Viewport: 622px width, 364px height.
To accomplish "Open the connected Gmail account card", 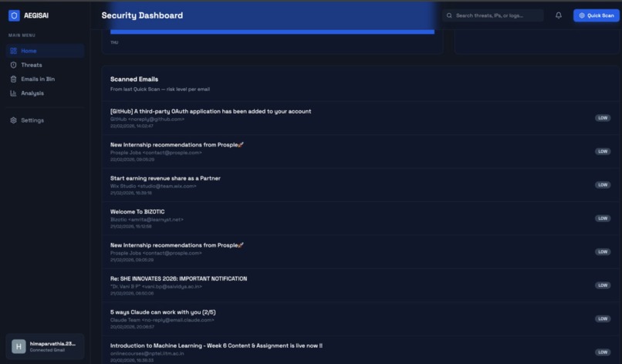I will coord(46,346).
